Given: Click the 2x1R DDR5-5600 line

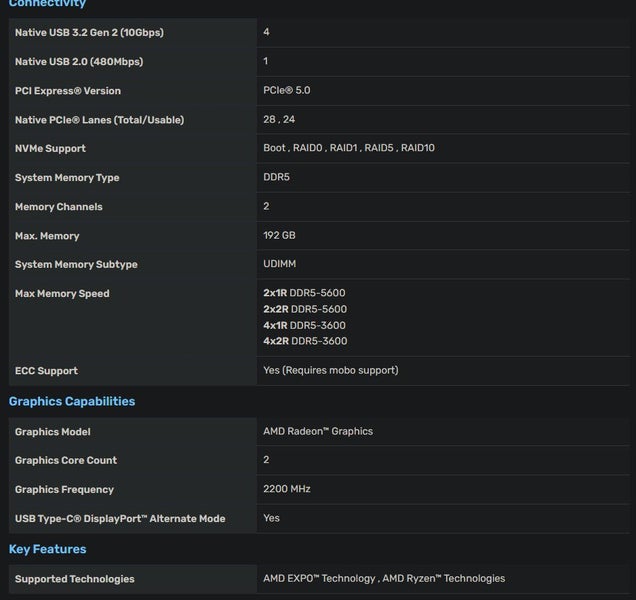Looking at the screenshot, I should (304, 293).
